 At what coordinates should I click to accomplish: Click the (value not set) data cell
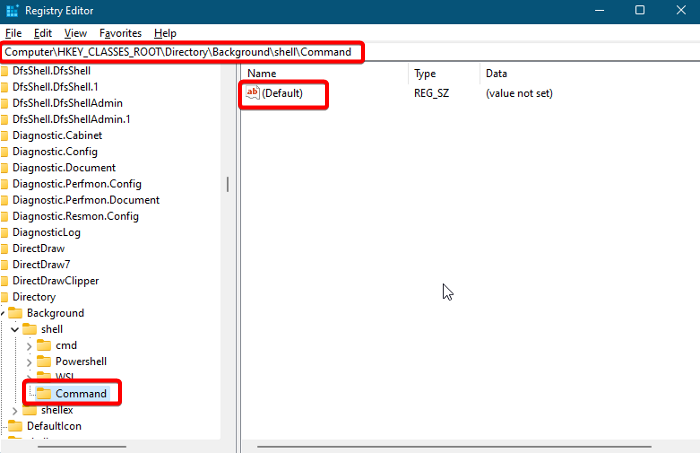click(519, 93)
